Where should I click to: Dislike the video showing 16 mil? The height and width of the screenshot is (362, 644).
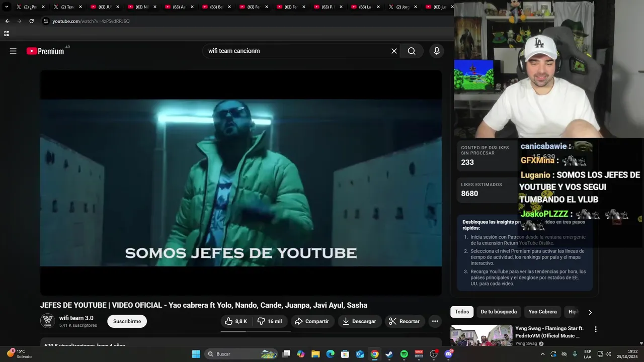pyautogui.click(x=270, y=321)
